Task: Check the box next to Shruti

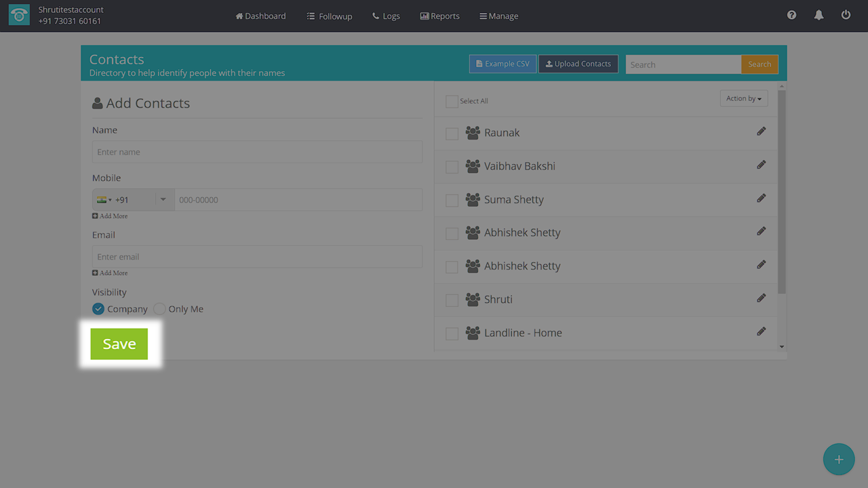Action: 452,300
